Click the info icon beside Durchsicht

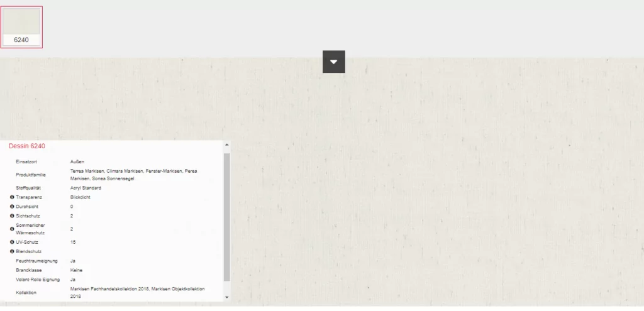tap(12, 207)
